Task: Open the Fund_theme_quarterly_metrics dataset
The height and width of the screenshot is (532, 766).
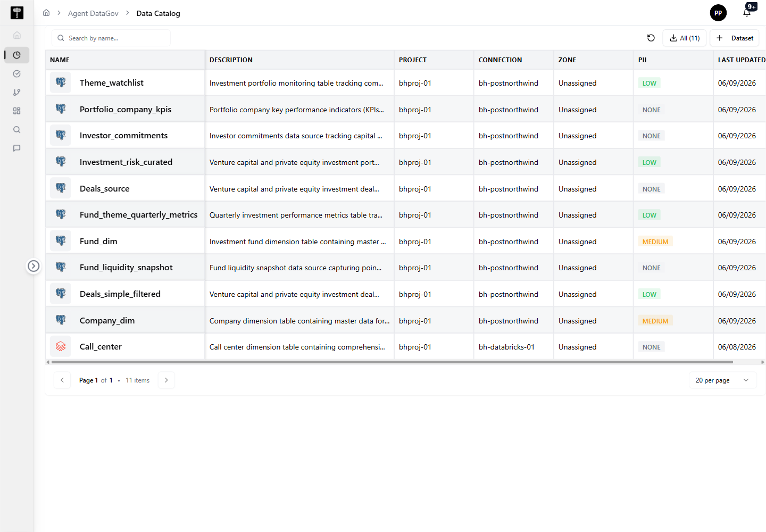Action: [x=138, y=214]
